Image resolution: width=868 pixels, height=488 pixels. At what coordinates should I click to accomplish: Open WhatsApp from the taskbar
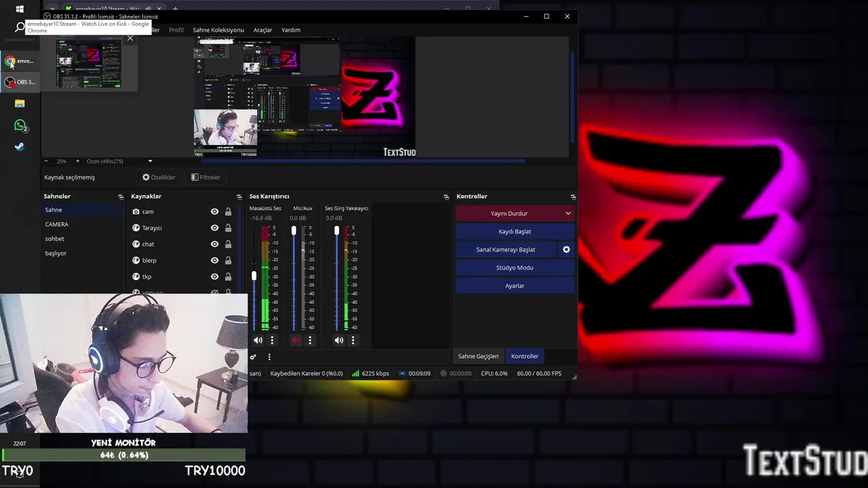(x=20, y=125)
